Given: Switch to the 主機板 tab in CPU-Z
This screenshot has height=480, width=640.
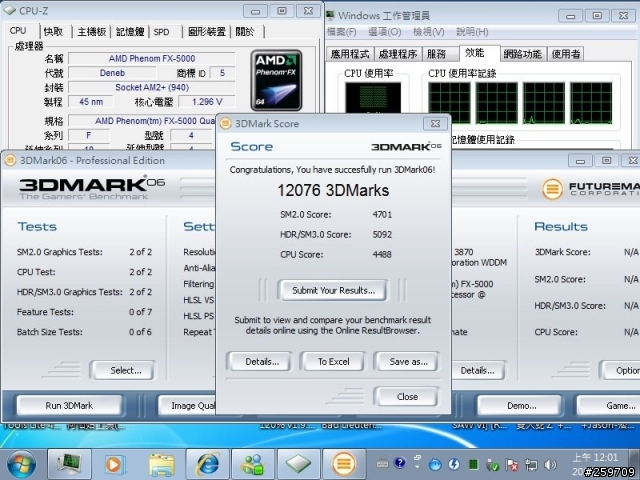Looking at the screenshot, I should 91,31.
